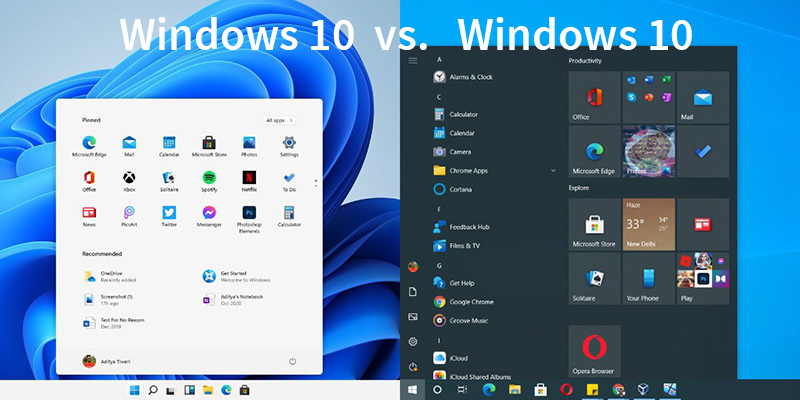Image resolution: width=800 pixels, height=400 pixels.
Task: Open the Play folder tile
Action: pyautogui.click(x=703, y=279)
